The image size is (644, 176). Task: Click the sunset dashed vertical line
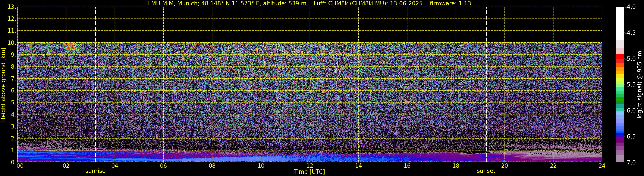click(x=486, y=85)
